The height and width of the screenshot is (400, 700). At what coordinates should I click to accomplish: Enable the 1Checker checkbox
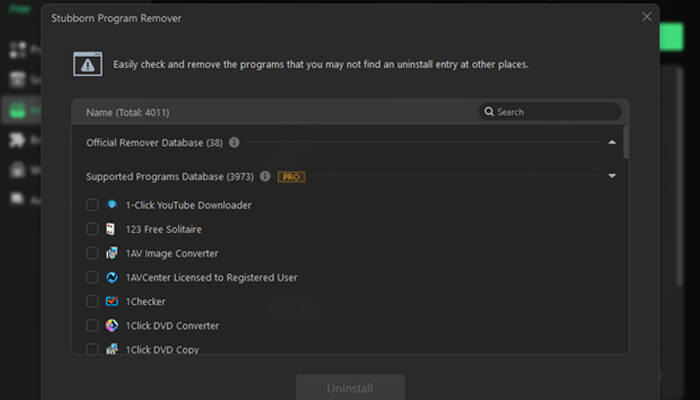point(92,301)
